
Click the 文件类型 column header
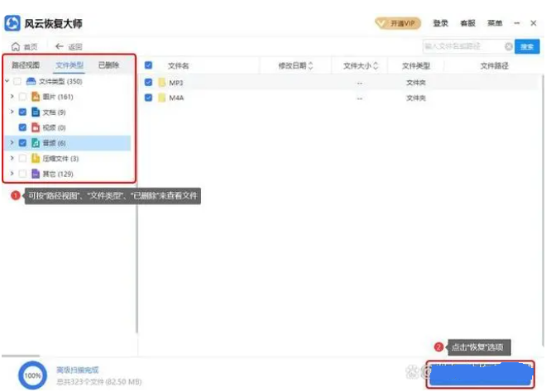(416, 65)
